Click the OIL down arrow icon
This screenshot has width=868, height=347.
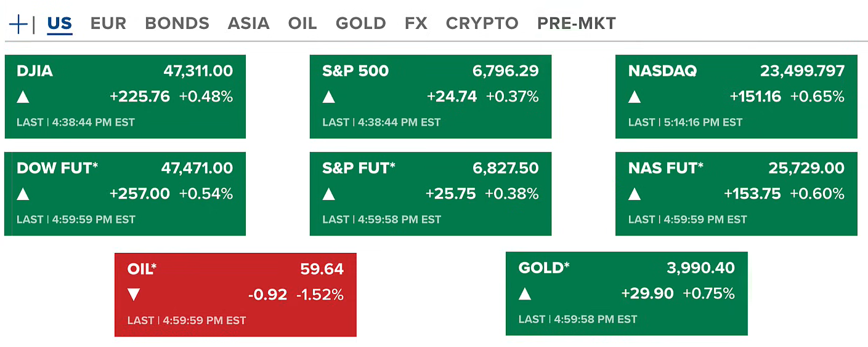(x=134, y=295)
